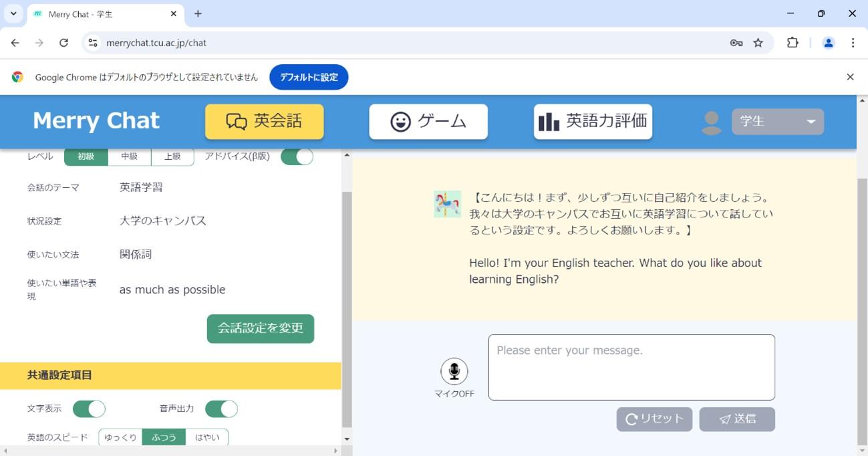Viewport: 868px width, 456px height.
Task: Reload the page with the refresh icon
Action: click(x=63, y=43)
